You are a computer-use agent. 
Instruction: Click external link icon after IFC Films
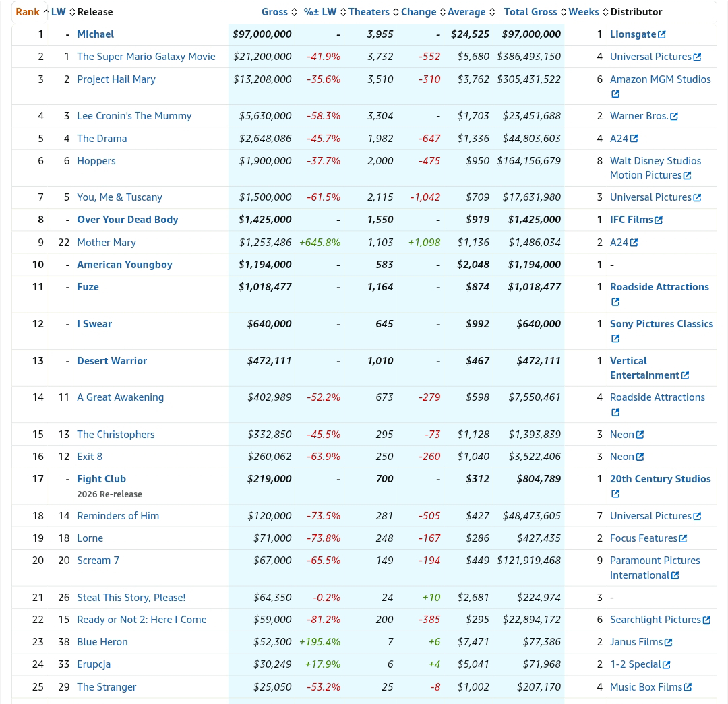pos(659,220)
